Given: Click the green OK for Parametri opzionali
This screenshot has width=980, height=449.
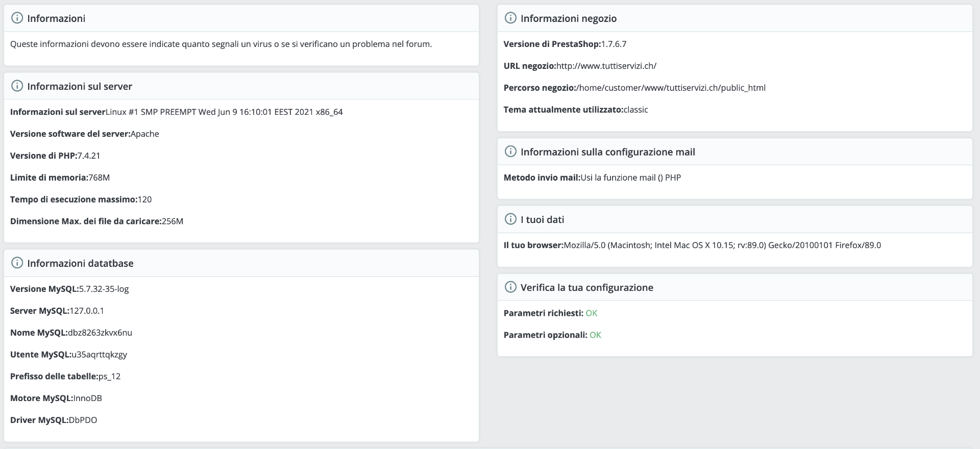Looking at the screenshot, I should tap(595, 335).
